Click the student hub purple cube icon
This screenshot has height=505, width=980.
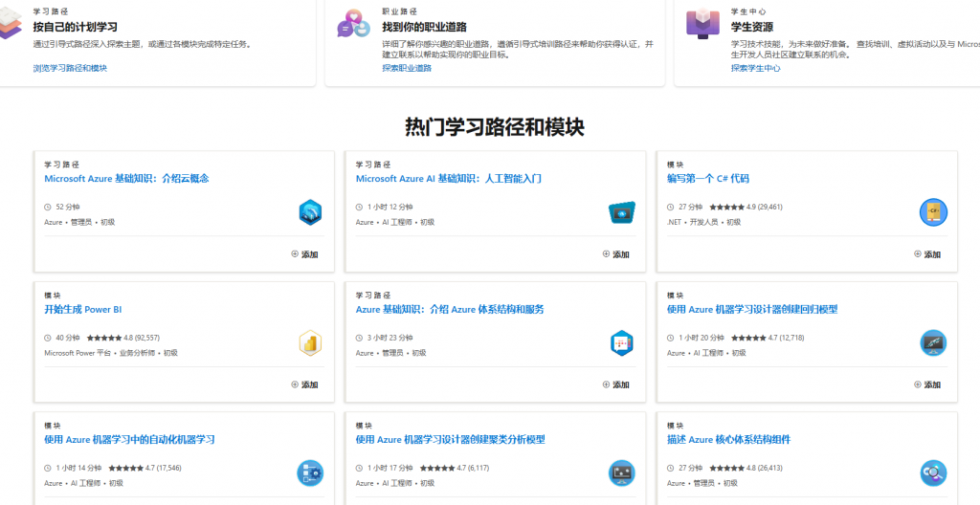click(702, 23)
